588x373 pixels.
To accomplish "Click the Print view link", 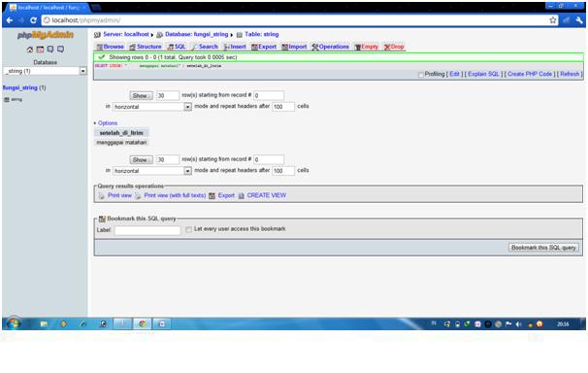I will click(119, 195).
